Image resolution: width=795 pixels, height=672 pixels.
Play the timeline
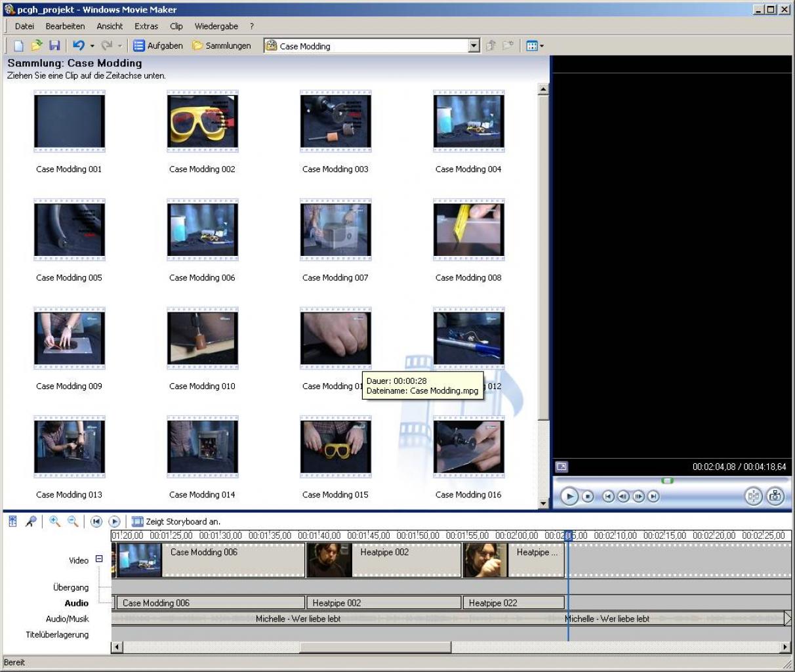click(114, 522)
